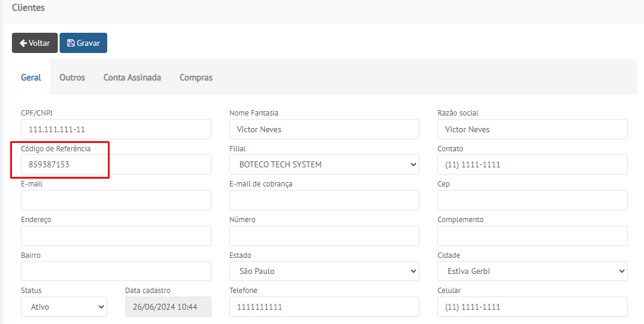Click the Data cadastro date field
644x324 pixels.
point(168,307)
